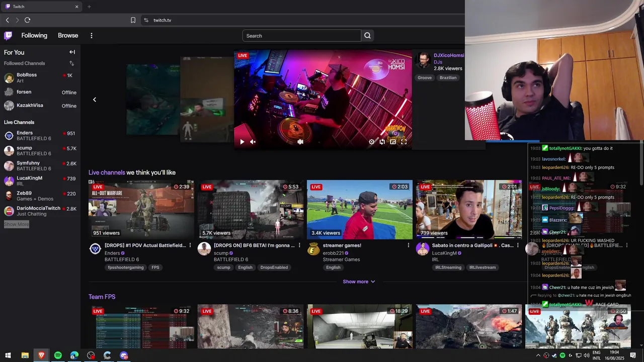644x362 pixels.
Task: Open BobRoss in followed channels
Action: tap(39, 77)
